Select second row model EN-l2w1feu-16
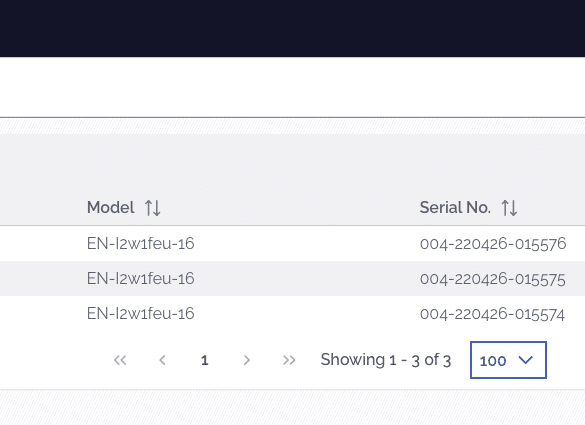The image size is (585, 425). [x=141, y=279]
